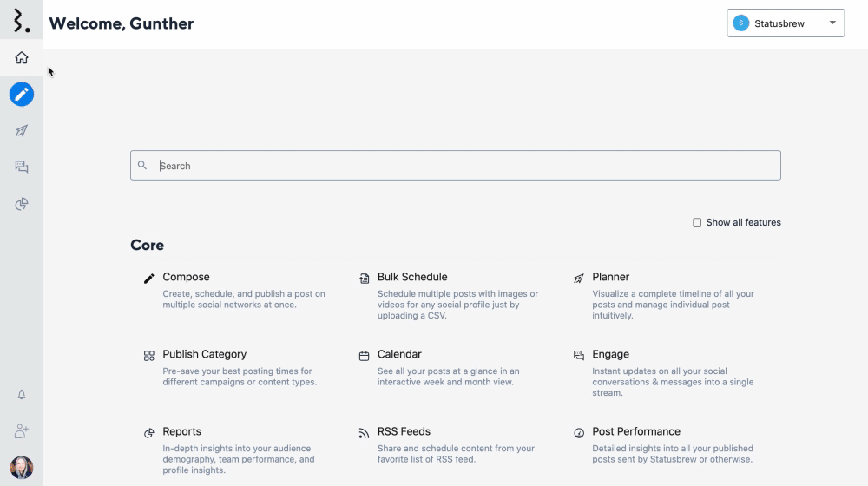Click the dropdown arrow beside Statusbrew
The image size is (868, 486).
[x=832, y=23]
